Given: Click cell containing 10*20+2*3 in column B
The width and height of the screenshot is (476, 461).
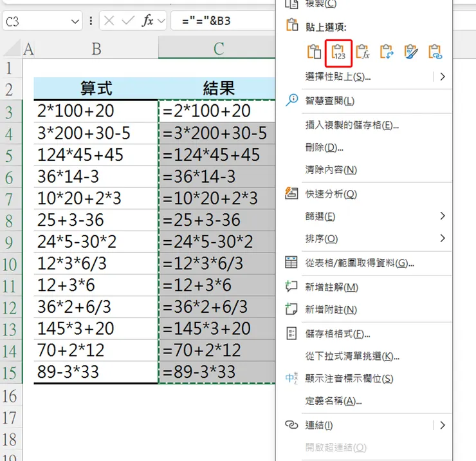Looking at the screenshot, I should coord(96,198).
